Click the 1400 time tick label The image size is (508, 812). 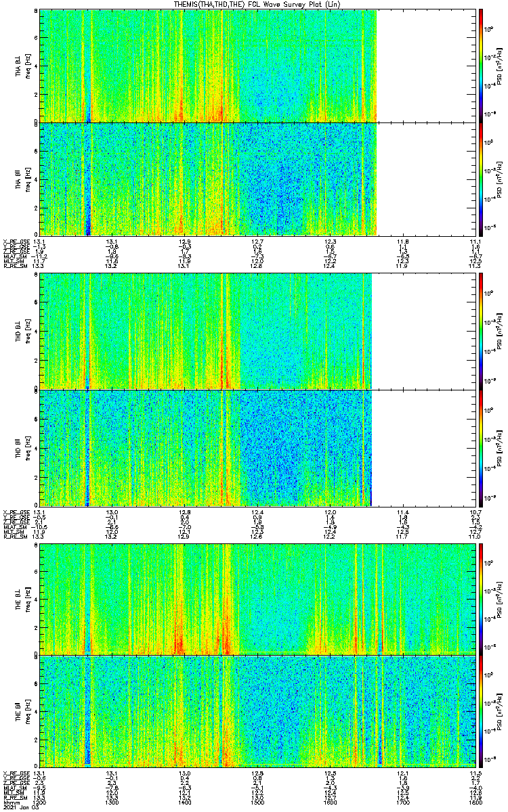pyautogui.click(x=185, y=802)
